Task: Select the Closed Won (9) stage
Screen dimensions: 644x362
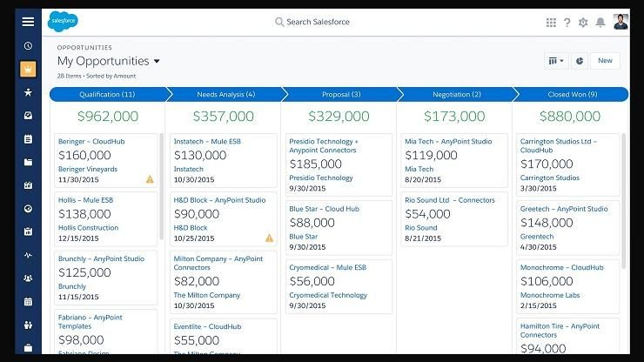Action: point(572,94)
